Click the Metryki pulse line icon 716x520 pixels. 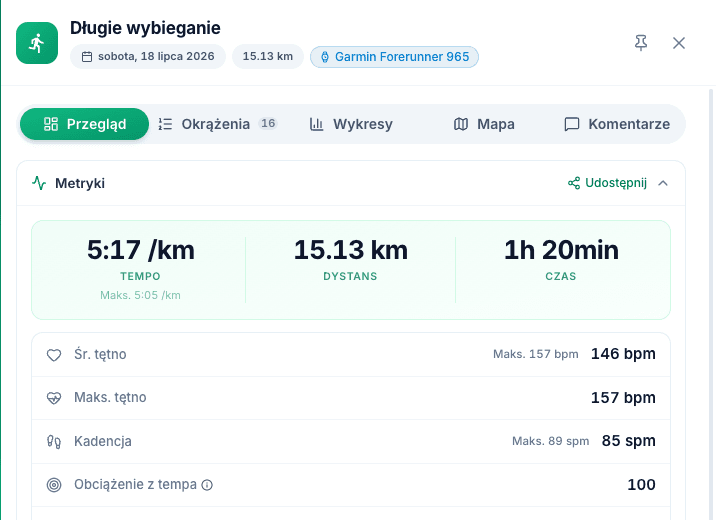(39, 183)
